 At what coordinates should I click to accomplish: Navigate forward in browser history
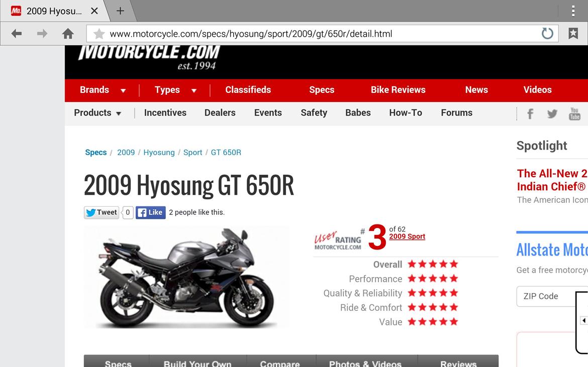[42, 33]
